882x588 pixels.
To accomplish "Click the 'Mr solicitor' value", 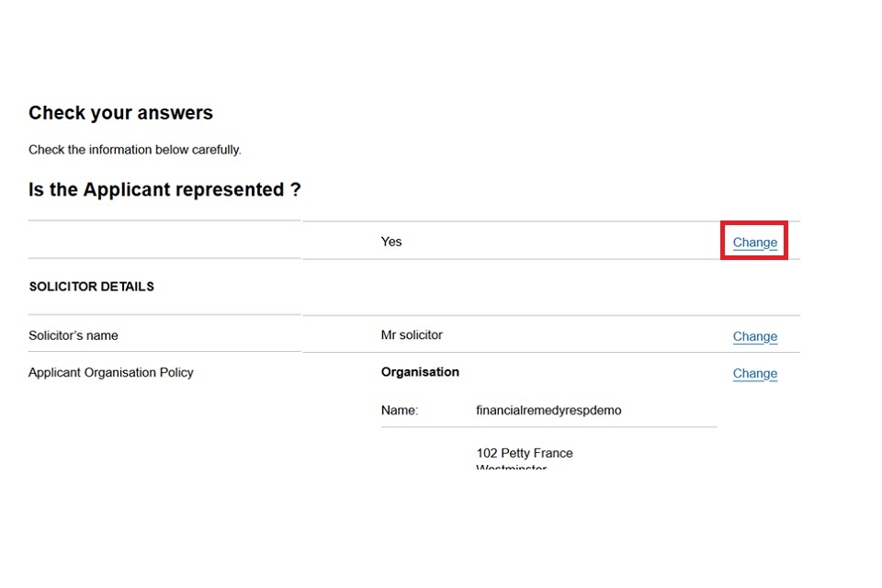I will [412, 335].
